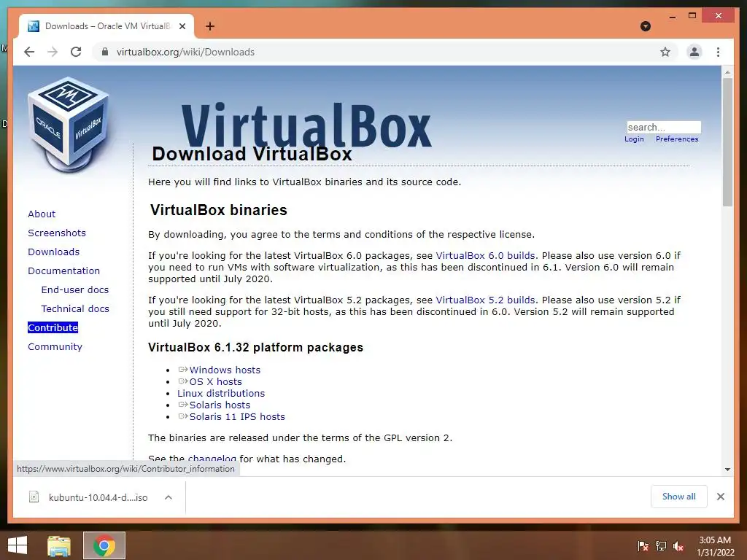Open the End-user docs sidebar link

(x=75, y=290)
